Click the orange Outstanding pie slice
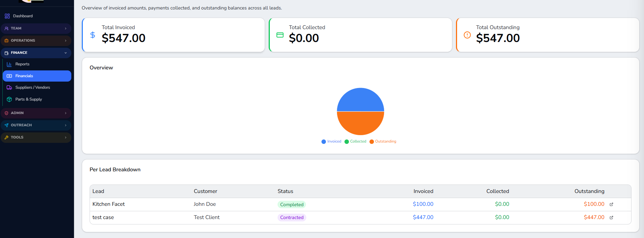644x238 pixels. pyautogui.click(x=360, y=123)
